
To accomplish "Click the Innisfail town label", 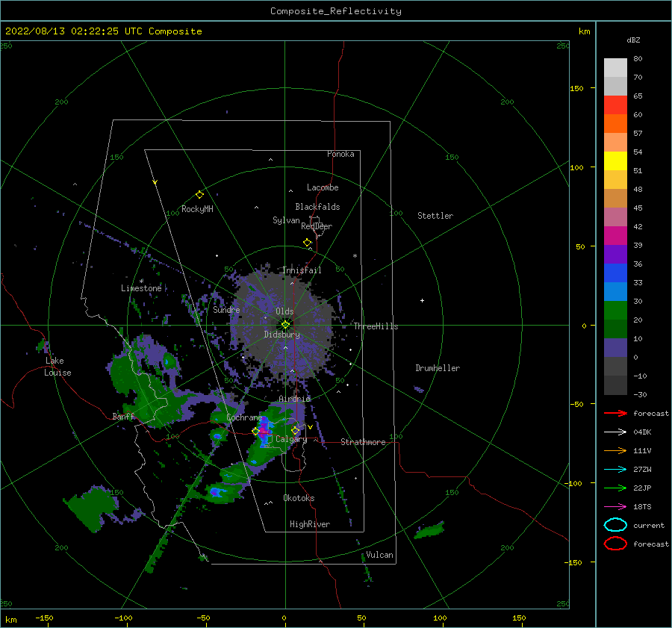I will tap(302, 270).
